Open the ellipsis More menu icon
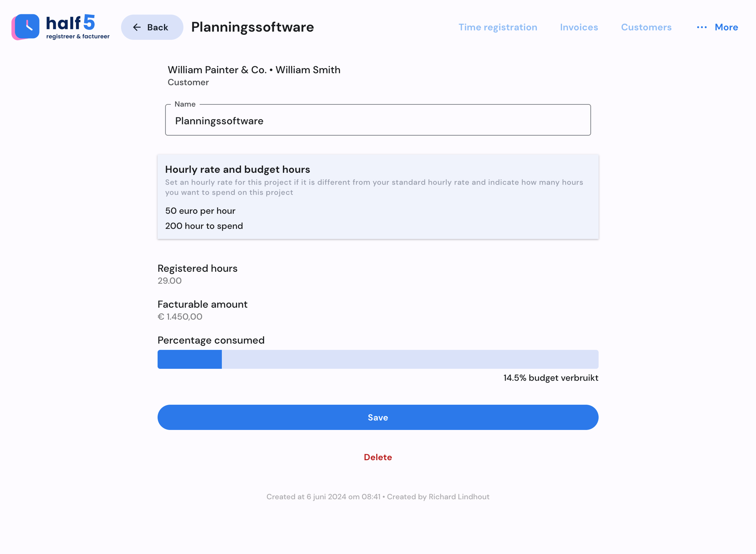Viewport: 756px width, 554px height. pos(702,27)
